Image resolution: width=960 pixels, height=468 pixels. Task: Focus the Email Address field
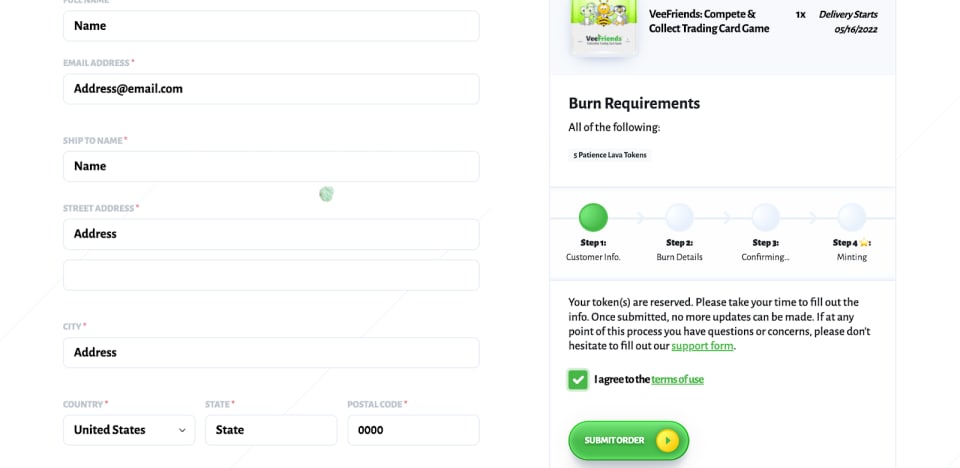pos(270,89)
